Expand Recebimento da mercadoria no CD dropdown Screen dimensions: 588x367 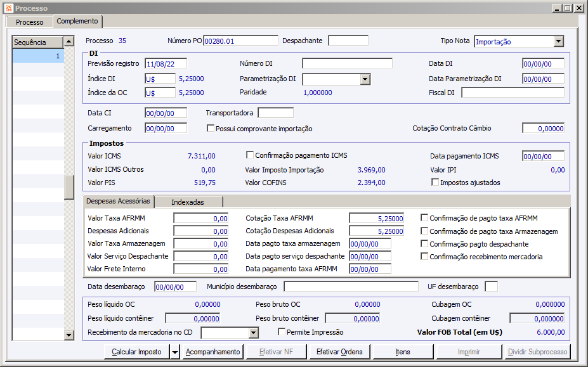253,333
